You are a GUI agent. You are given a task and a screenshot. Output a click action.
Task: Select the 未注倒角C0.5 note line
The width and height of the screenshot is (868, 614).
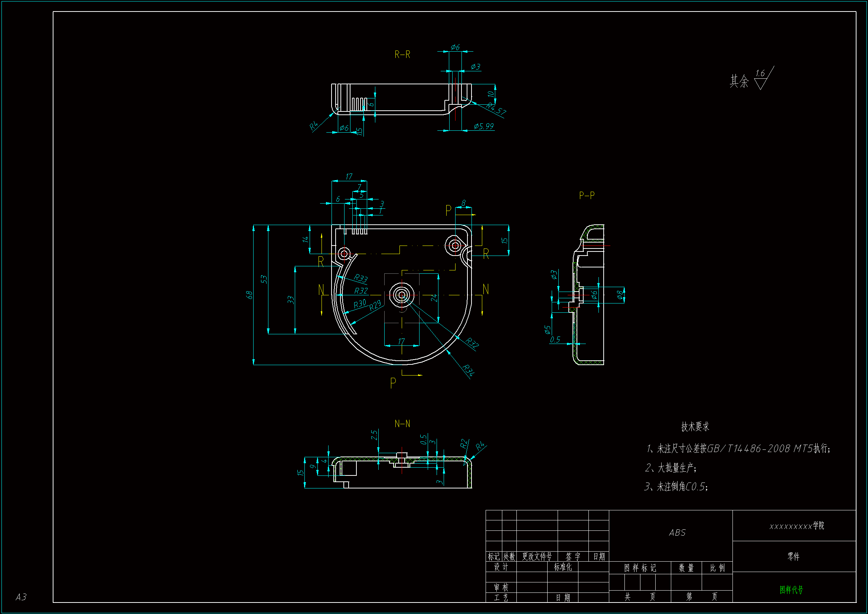(676, 487)
